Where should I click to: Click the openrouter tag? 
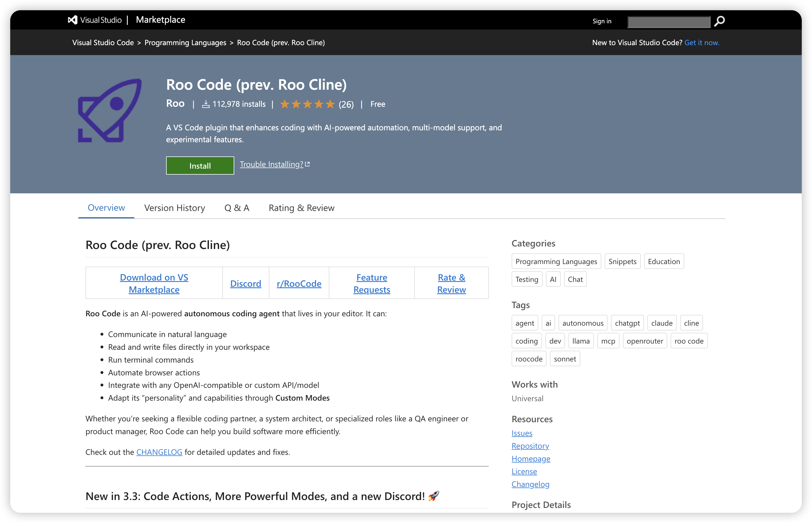(x=645, y=341)
